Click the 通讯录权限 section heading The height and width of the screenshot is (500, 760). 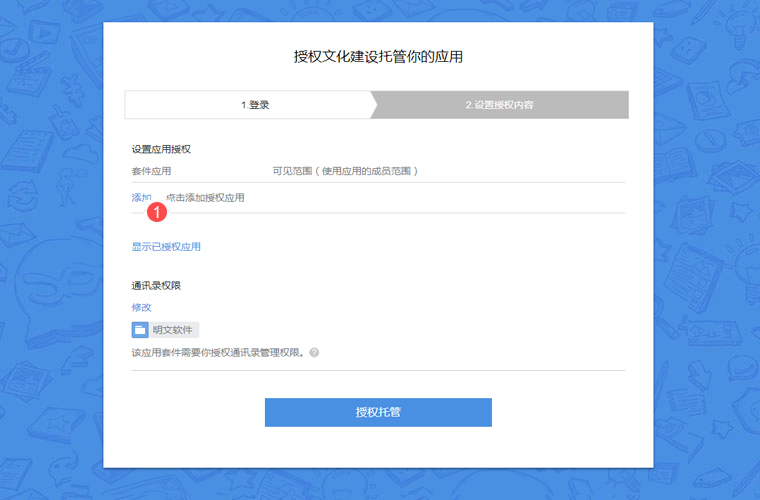[x=156, y=286]
